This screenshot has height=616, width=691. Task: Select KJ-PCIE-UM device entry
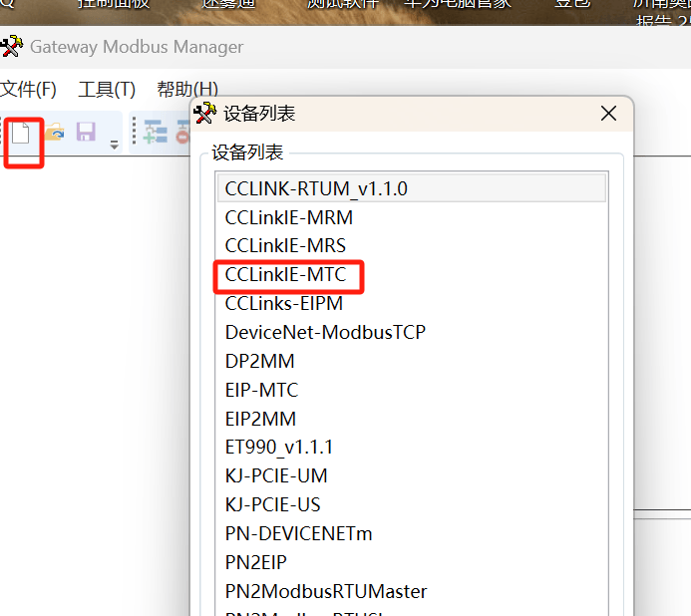[412, 475]
